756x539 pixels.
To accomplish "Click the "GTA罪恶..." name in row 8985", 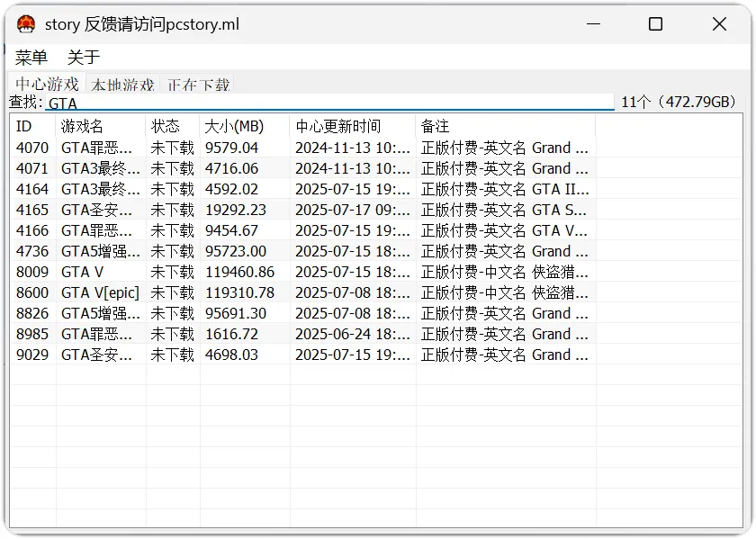I will (96, 334).
